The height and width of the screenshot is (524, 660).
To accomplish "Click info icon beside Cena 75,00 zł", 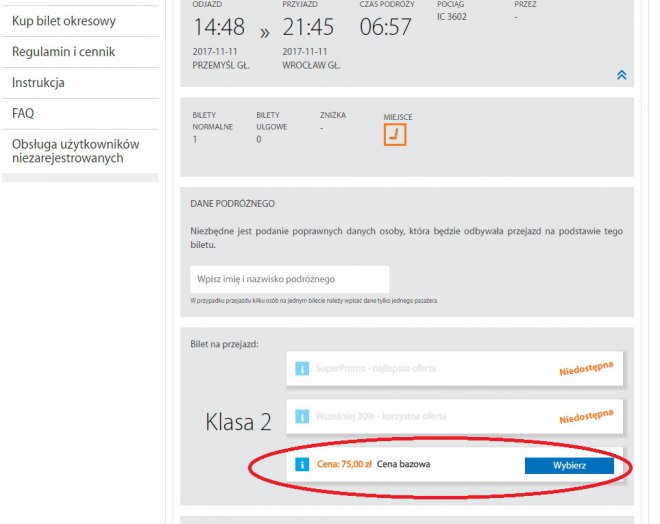I will (301, 465).
